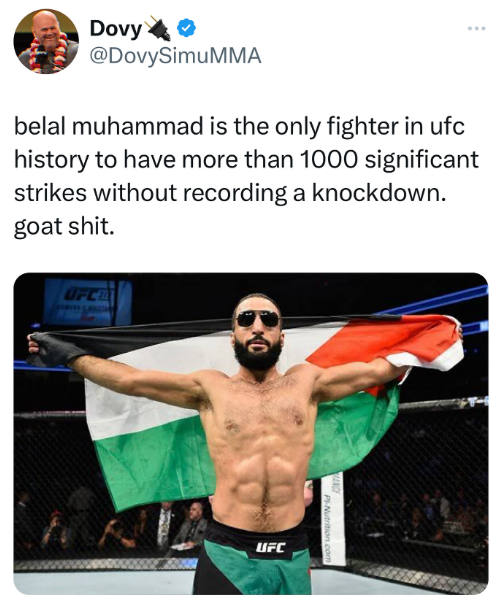497x598 pixels.
Task: Open the three-dot more options menu
Action: (477, 28)
